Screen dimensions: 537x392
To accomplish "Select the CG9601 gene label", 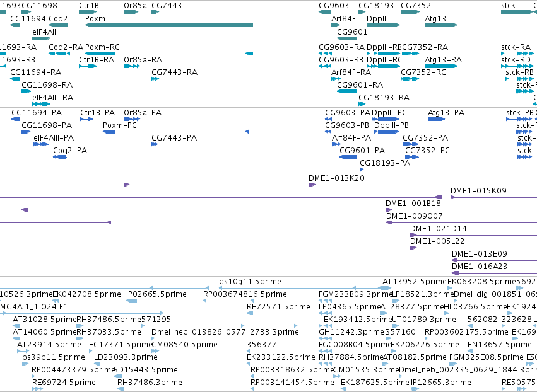I will tap(352, 32).
